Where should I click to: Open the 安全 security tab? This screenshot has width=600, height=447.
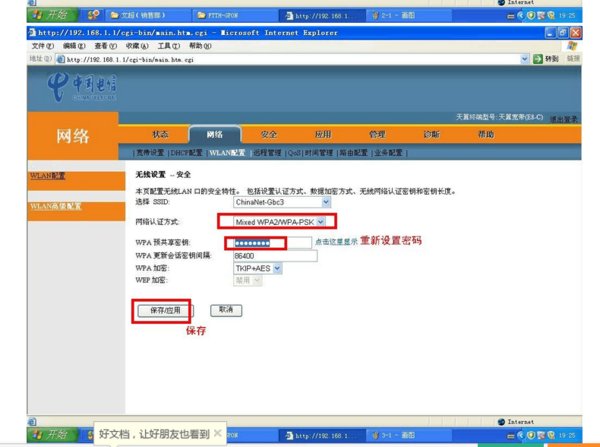pos(269,134)
